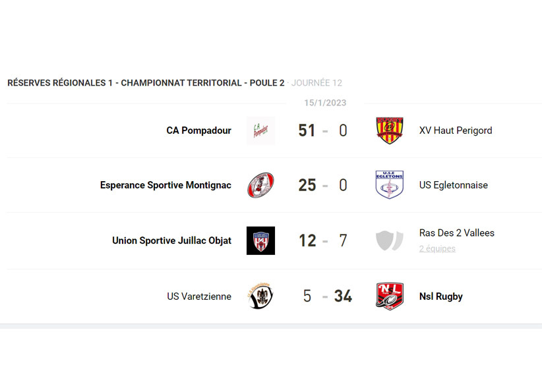This screenshot has width=542, height=392.
Task: Click Union Sportive Juillac Objat name
Action: (171, 240)
